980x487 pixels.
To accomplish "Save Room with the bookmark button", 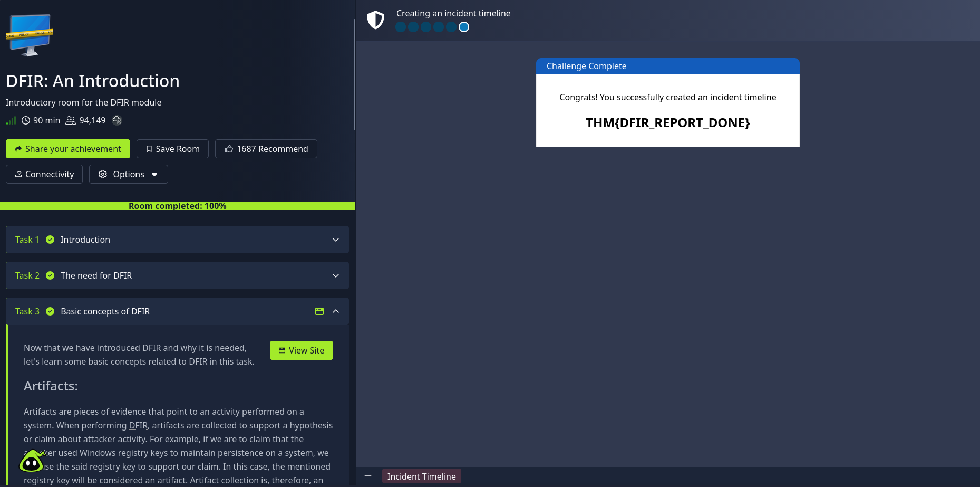I will pos(172,149).
